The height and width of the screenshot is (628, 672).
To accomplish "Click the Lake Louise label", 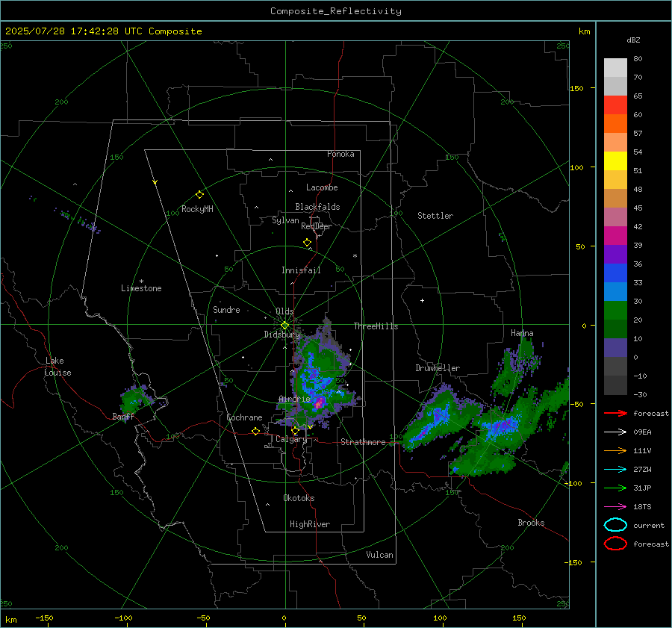I will coord(58,367).
